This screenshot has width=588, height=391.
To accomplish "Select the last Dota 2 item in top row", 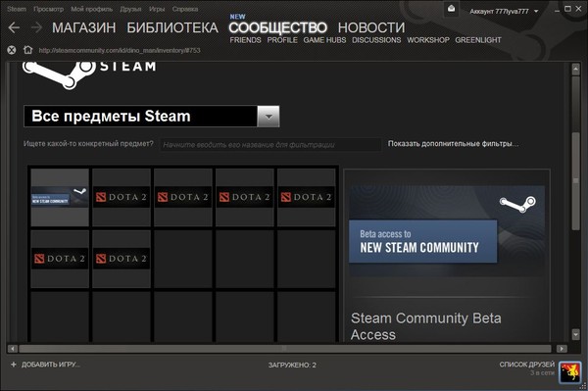I will [307, 197].
